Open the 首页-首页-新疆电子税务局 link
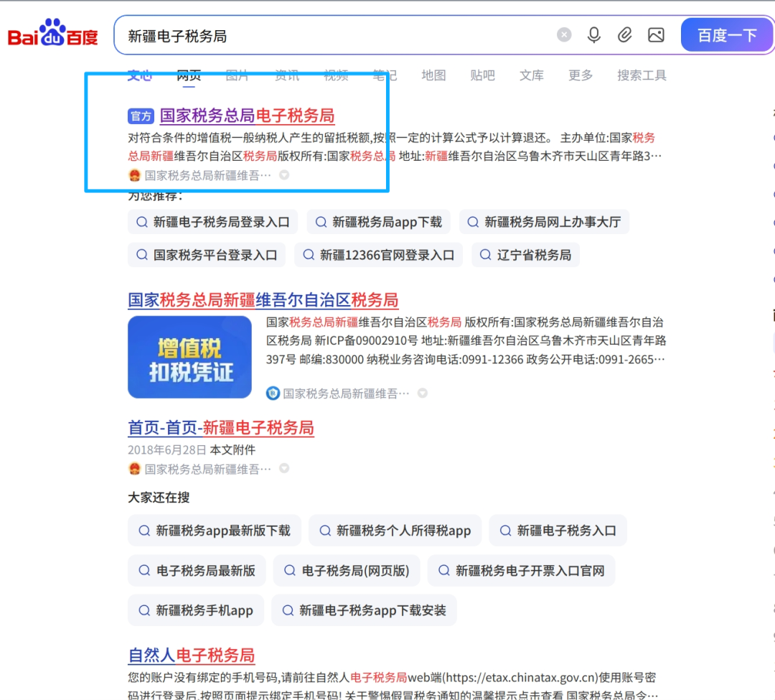Viewport: 775px width, 700px height. tap(221, 428)
